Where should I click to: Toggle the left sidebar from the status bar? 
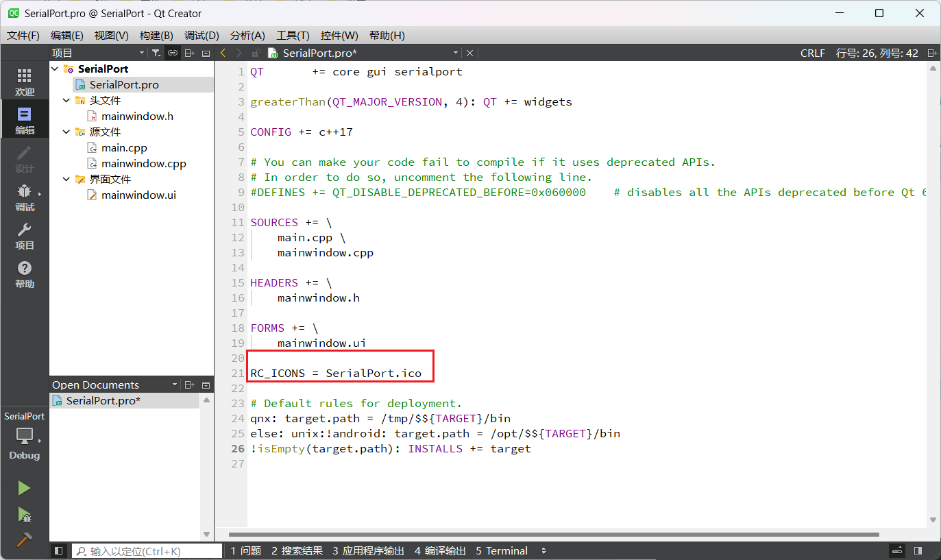[58, 550]
